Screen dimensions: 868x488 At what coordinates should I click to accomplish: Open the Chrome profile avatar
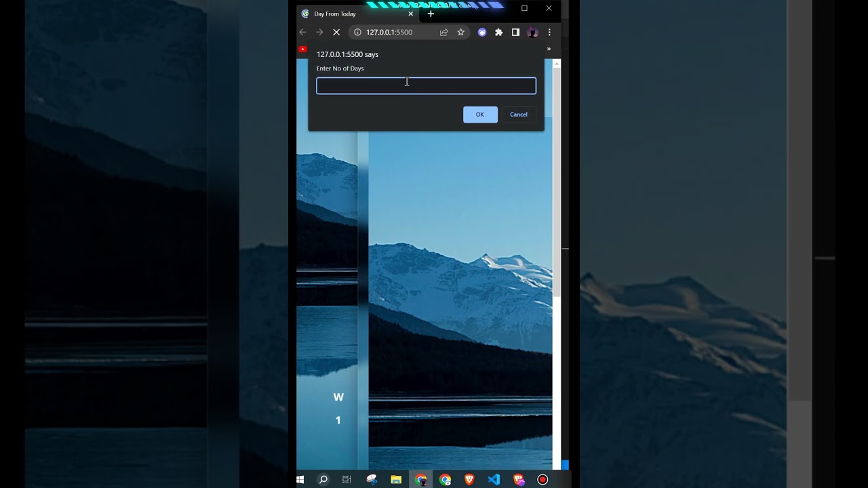pos(532,32)
